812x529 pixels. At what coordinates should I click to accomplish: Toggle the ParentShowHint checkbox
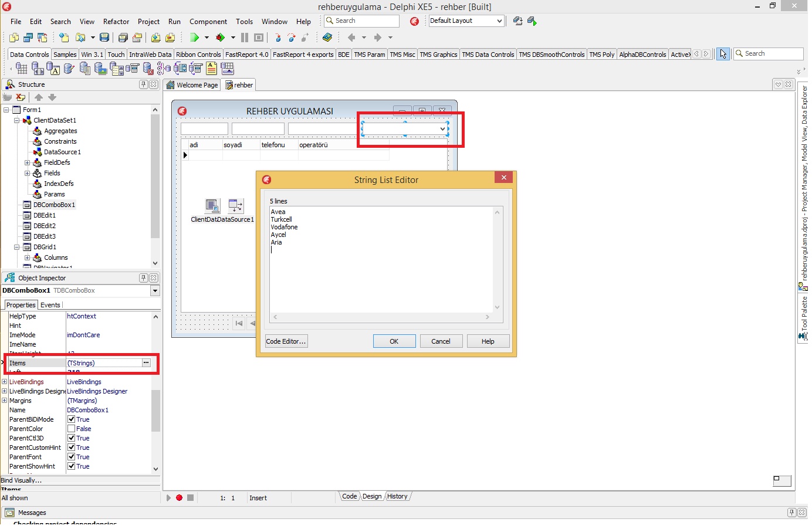click(71, 466)
